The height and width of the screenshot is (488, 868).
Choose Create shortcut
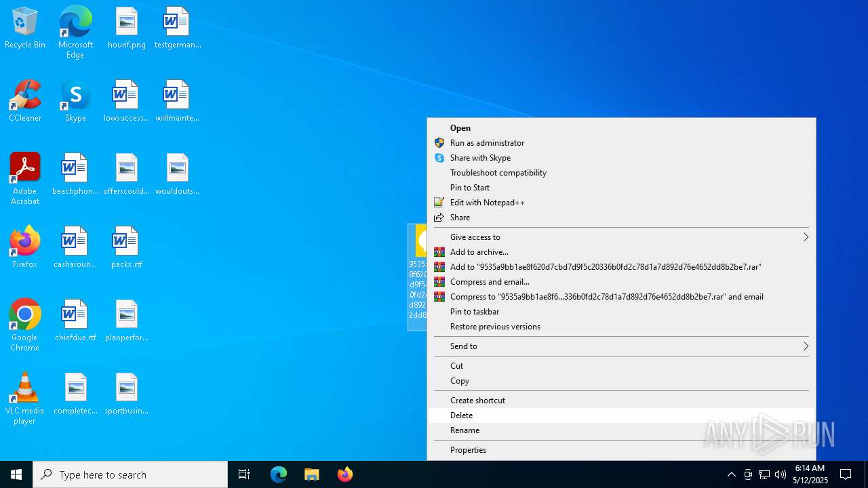pos(621,401)
